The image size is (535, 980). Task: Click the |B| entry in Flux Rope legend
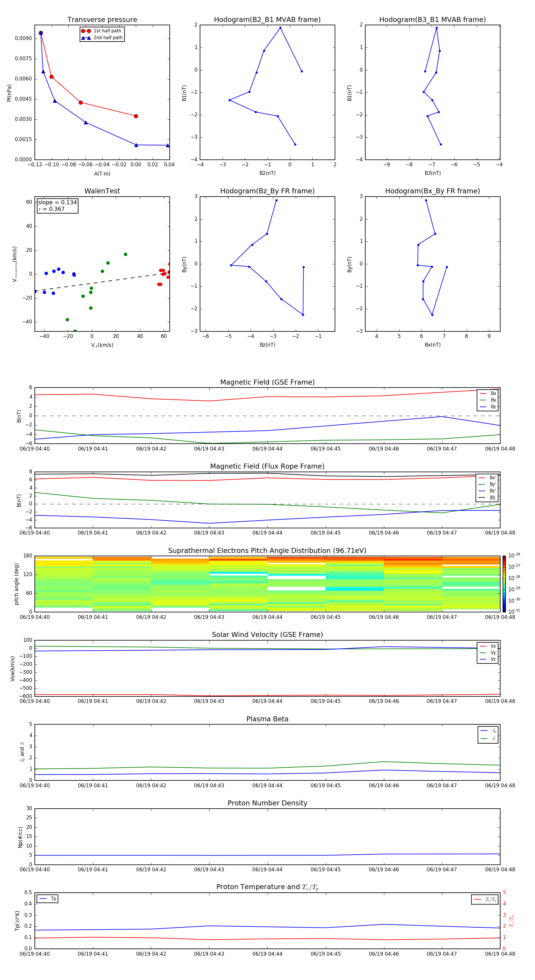pos(487,498)
